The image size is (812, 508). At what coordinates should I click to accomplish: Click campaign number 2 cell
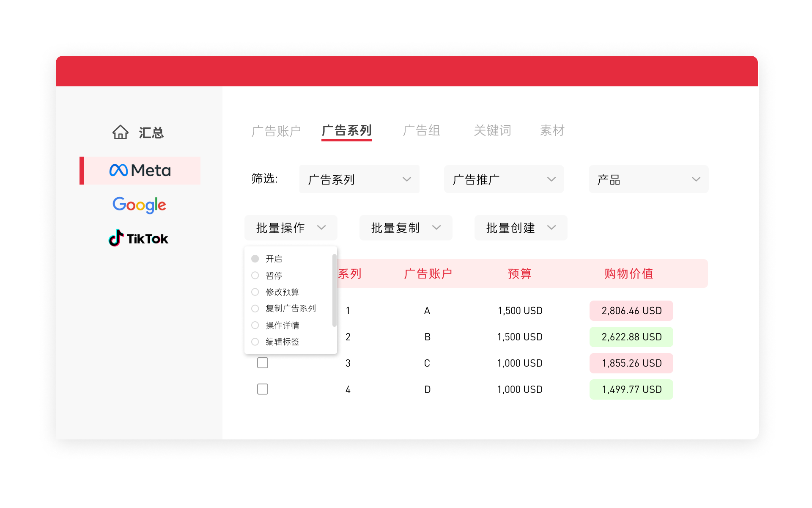click(x=348, y=337)
